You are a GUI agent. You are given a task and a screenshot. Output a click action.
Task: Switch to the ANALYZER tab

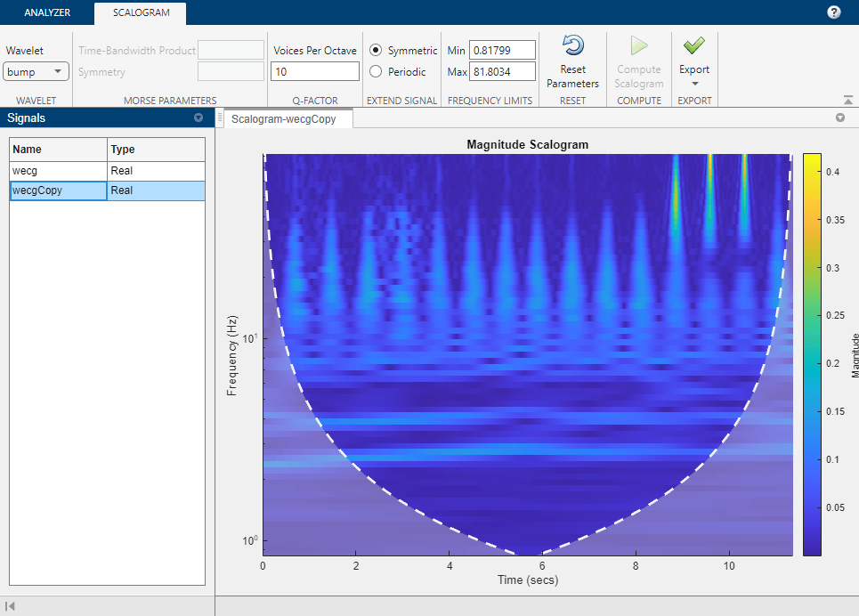[x=45, y=12]
